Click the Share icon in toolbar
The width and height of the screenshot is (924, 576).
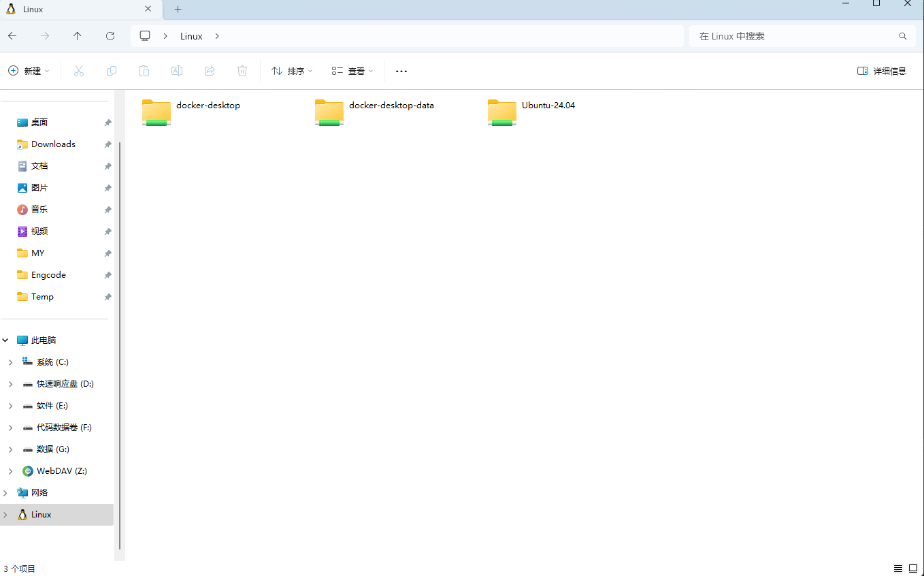click(x=210, y=71)
